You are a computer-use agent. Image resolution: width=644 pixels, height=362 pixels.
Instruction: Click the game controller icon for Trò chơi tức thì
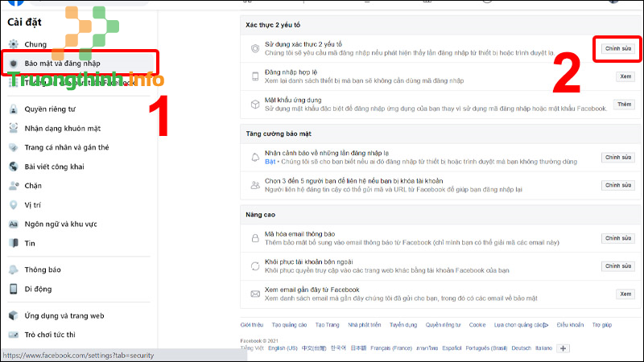pos(14,335)
